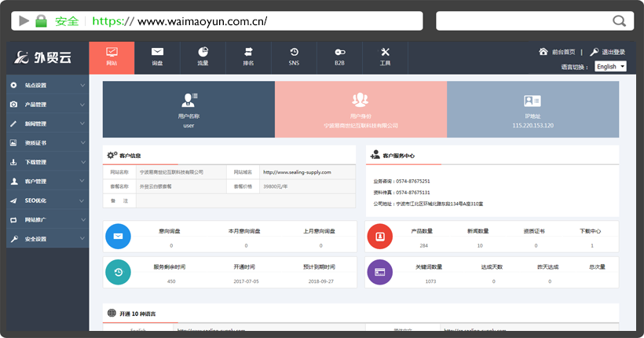
Task: Click the teal service time clock icon
Action: pyautogui.click(x=118, y=272)
